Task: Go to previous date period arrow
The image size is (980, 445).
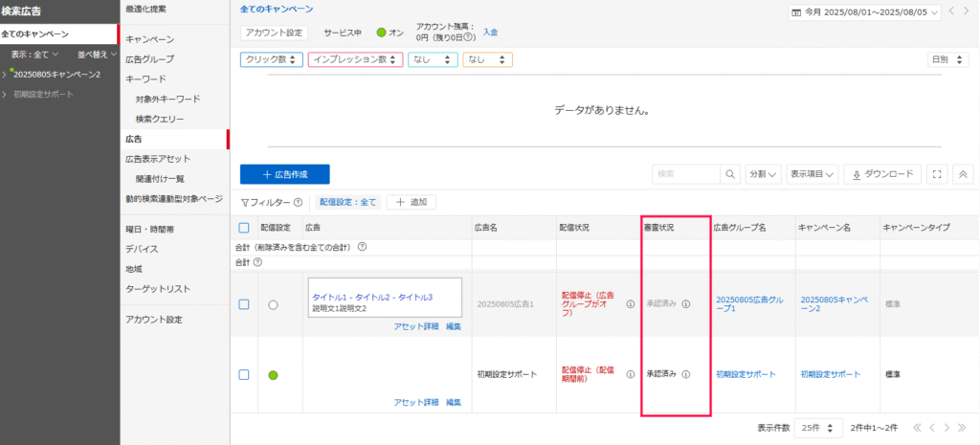Action: point(952,11)
